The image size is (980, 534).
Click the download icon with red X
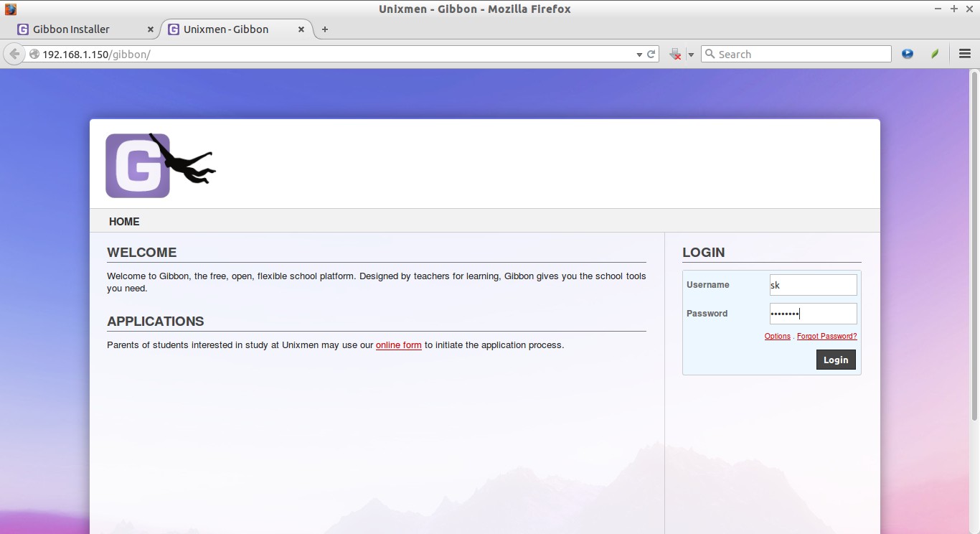click(675, 54)
